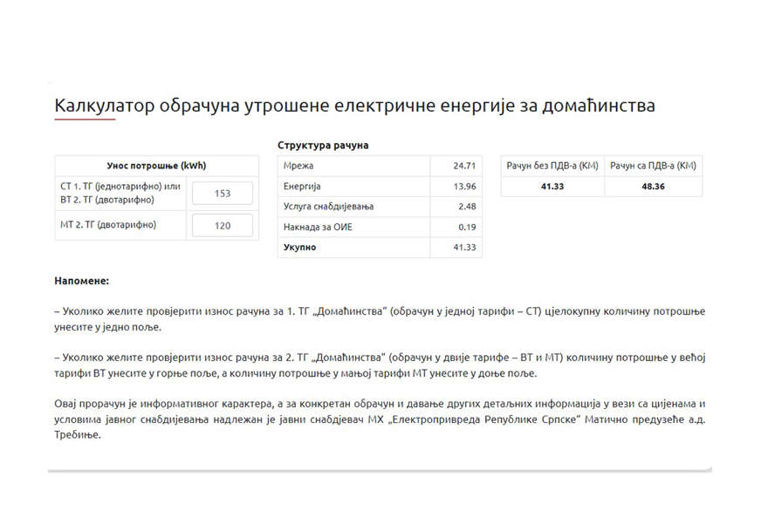Click the bill with VAT amount 48.36

[x=653, y=187]
